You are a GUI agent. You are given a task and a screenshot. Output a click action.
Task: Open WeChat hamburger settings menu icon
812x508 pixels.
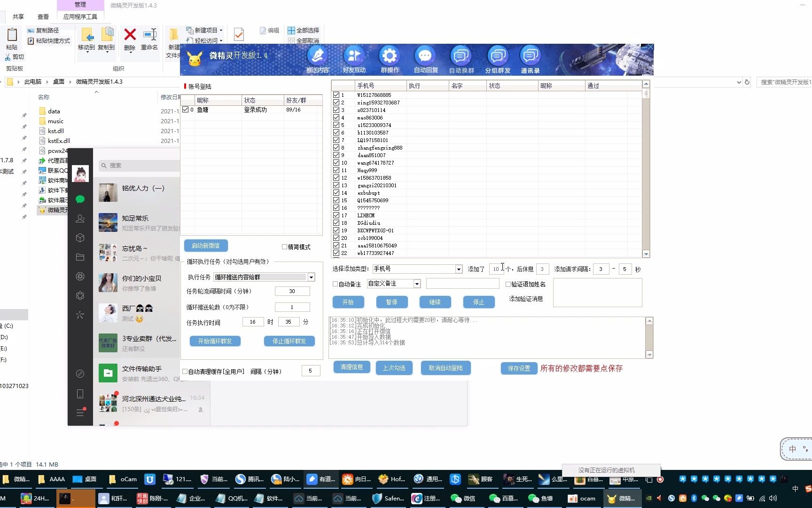tap(80, 413)
